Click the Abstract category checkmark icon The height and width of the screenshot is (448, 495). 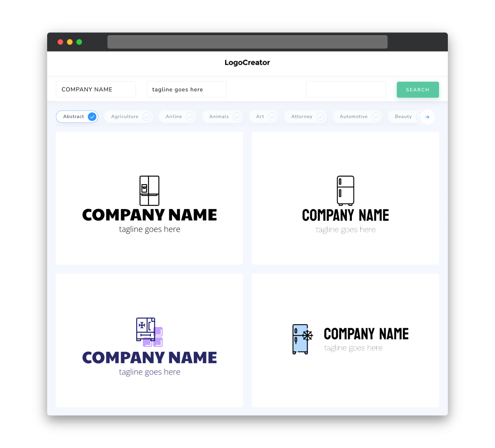[x=92, y=117]
